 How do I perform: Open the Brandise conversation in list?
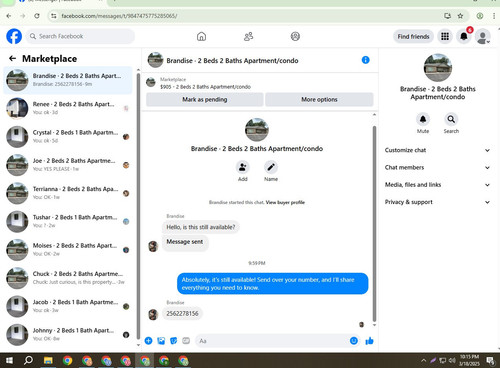coord(68,80)
